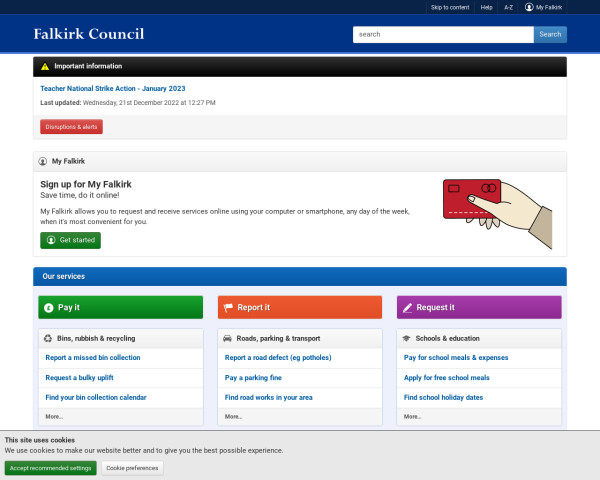Expand More under Roads, parking & transport

click(233, 416)
